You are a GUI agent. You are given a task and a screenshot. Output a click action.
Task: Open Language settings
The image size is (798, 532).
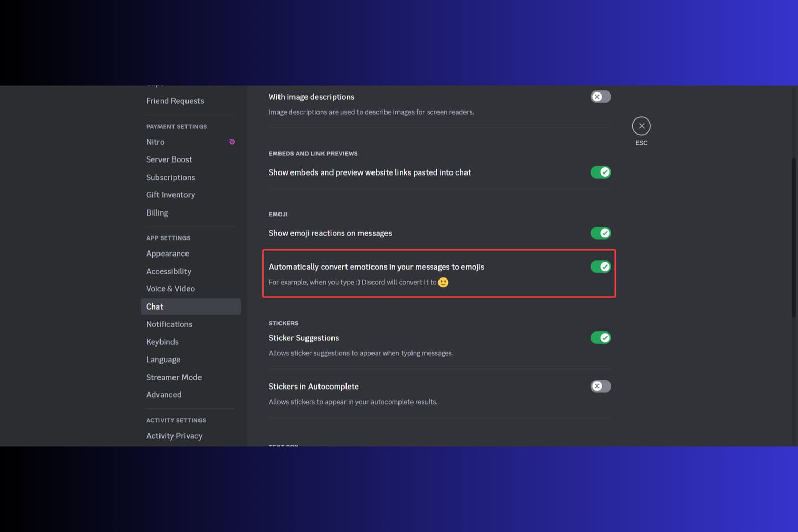tap(163, 359)
